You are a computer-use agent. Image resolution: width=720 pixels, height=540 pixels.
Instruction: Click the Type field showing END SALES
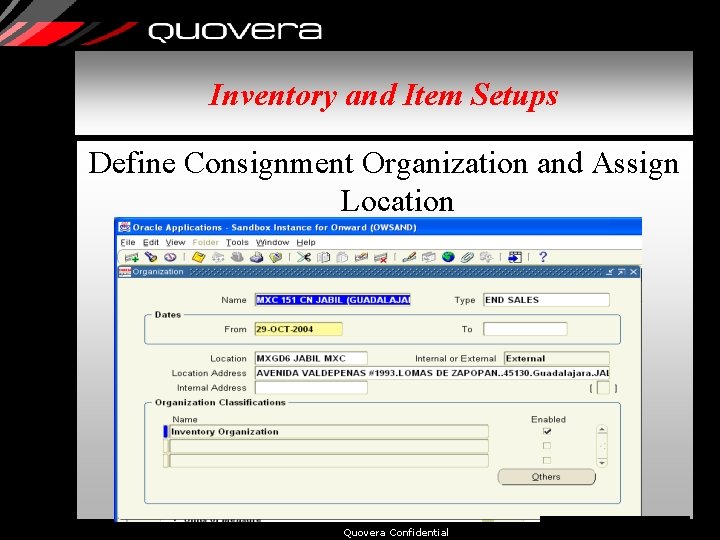(x=546, y=300)
